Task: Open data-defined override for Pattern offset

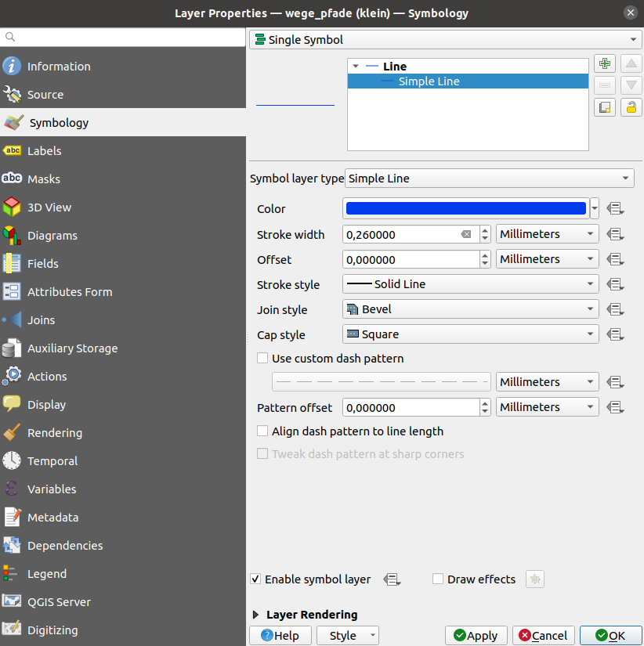Action: pos(615,407)
